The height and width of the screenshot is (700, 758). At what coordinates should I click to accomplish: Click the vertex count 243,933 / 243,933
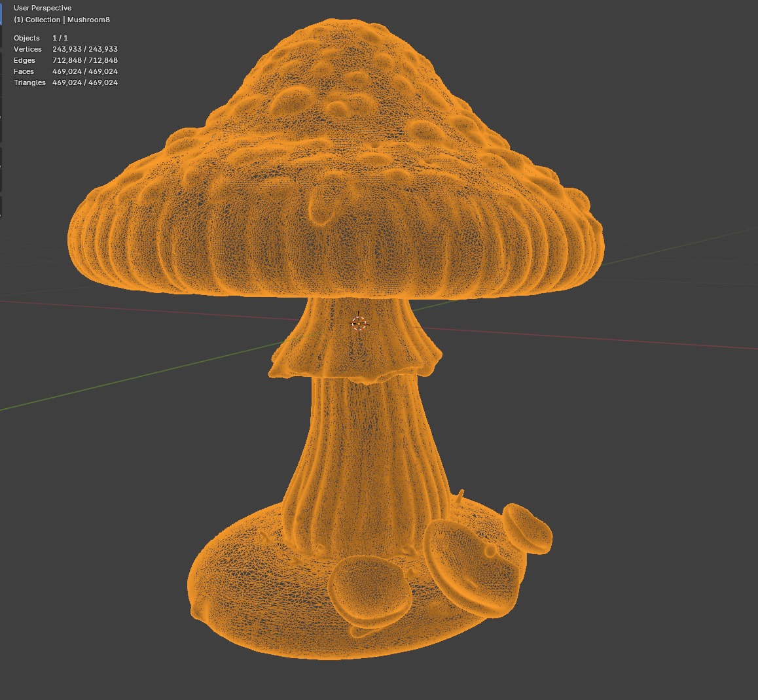[x=85, y=49]
